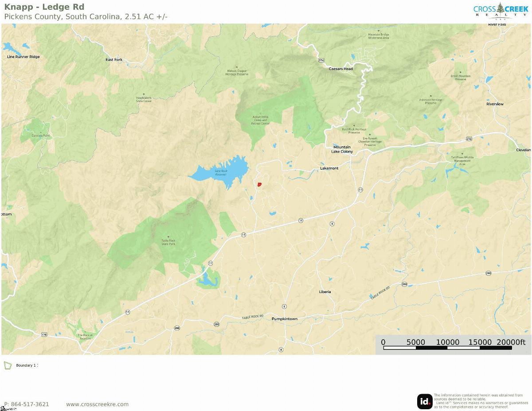Click the 20000ft scale label
Viewport: 532px width, 411px height.
(511, 342)
